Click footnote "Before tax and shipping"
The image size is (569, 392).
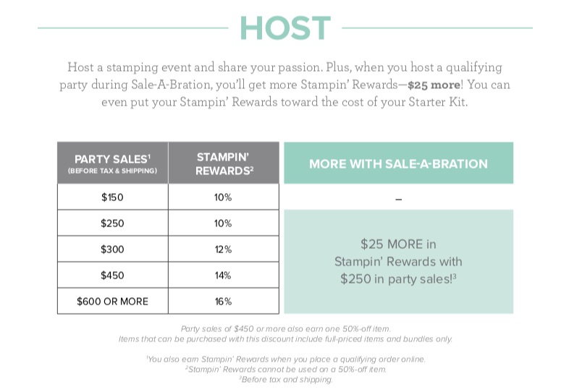pyautogui.click(x=286, y=380)
